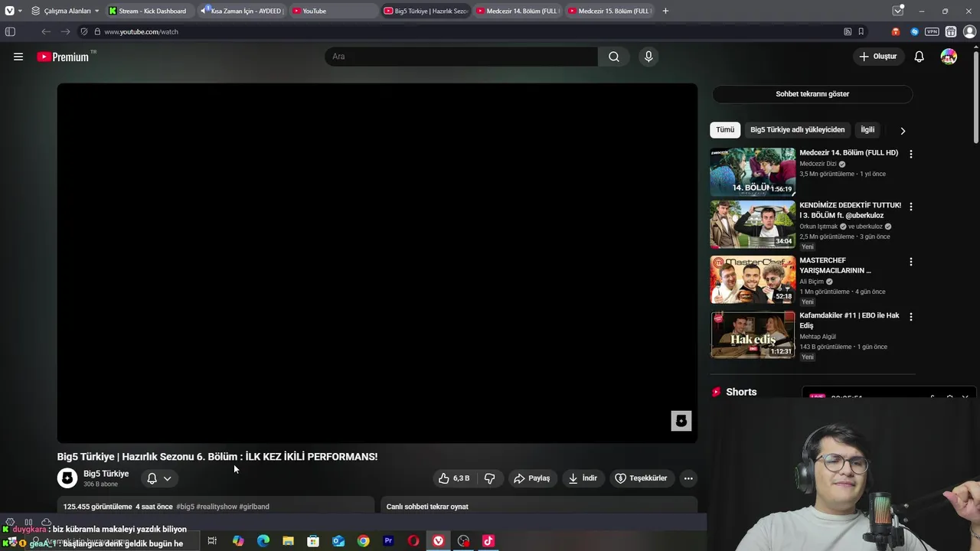Open TikTok app from taskbar
The width and height of the screenshot is (980, 551).
(x=488, y=541)
